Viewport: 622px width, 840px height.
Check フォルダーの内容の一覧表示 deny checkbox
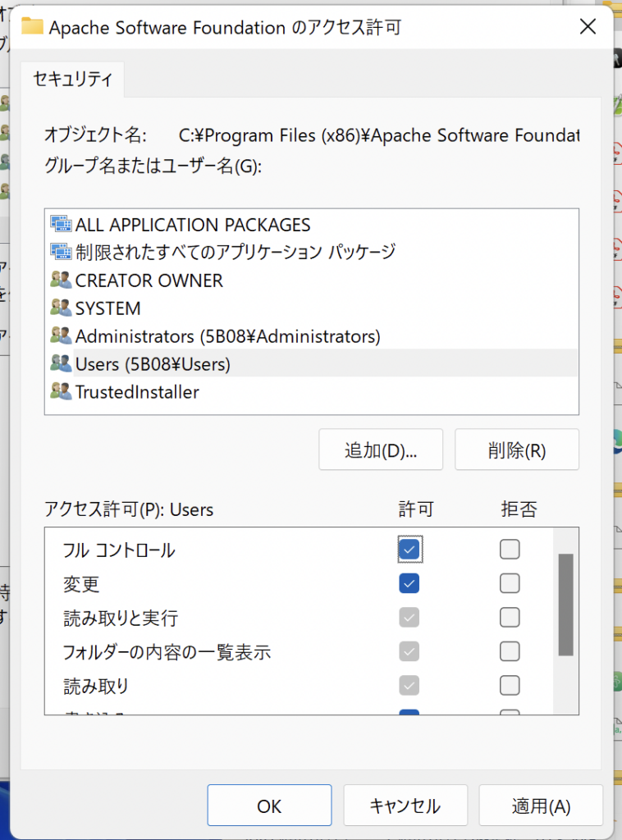[x=510, y=651]
